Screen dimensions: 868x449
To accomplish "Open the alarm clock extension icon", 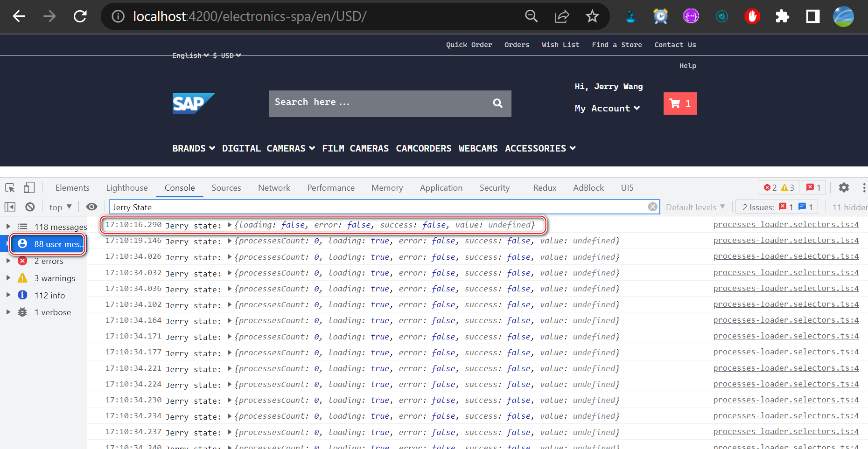I will pyautogui.click(x=660, y=17).
